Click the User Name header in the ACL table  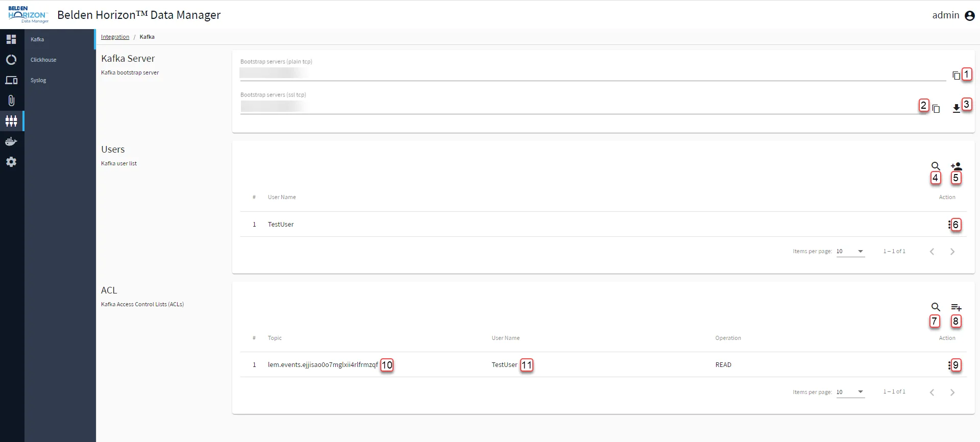tap(505, 338)
